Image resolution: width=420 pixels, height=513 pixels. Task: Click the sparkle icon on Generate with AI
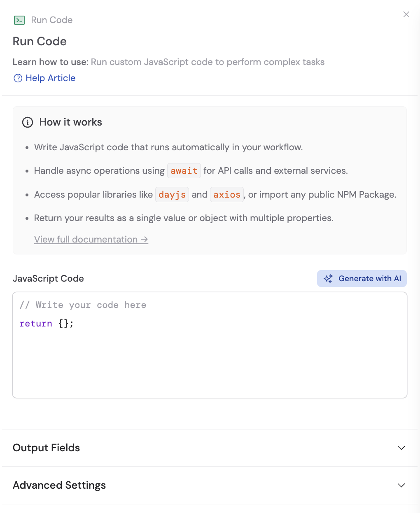328,278
